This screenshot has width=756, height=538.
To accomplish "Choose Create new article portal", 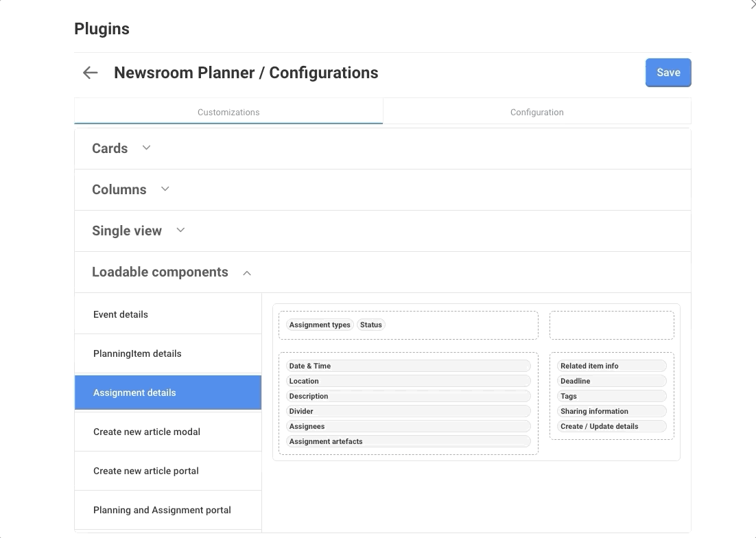I will coord(146,471).
